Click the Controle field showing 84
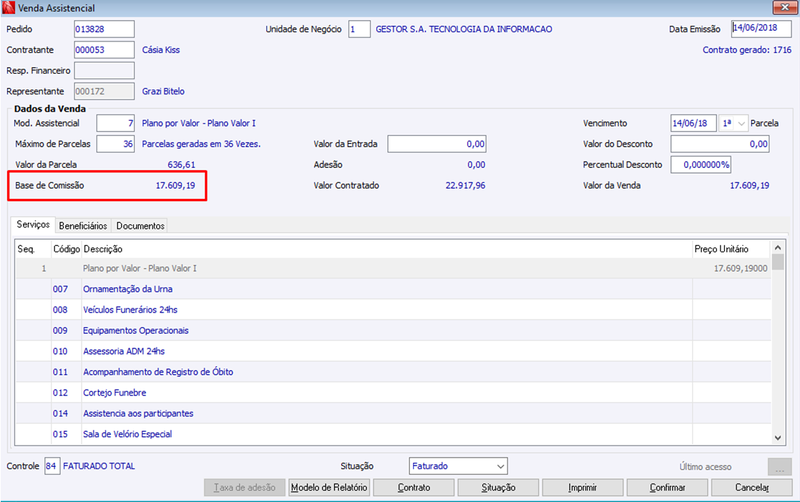This screenshot has width=800, height=502. [52, 466]
